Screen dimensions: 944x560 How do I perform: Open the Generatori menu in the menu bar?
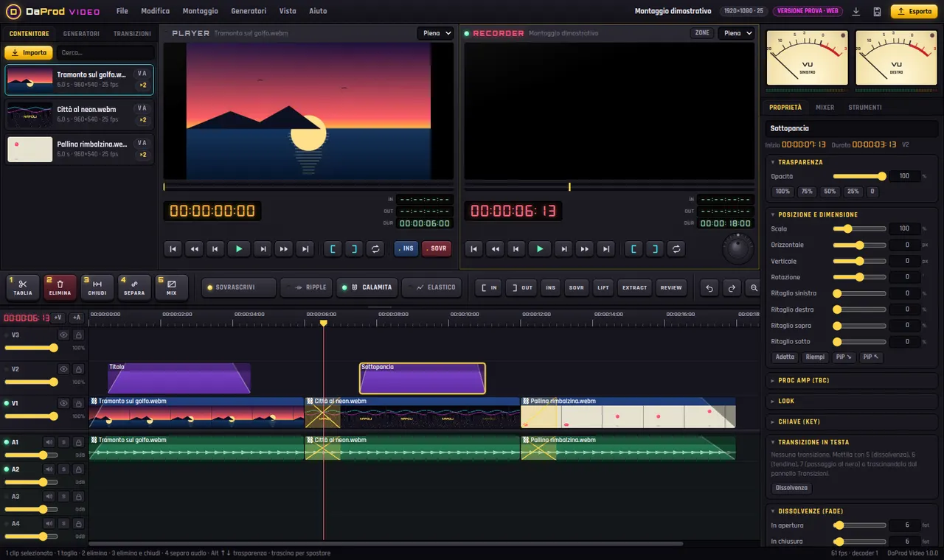[249, 11]
